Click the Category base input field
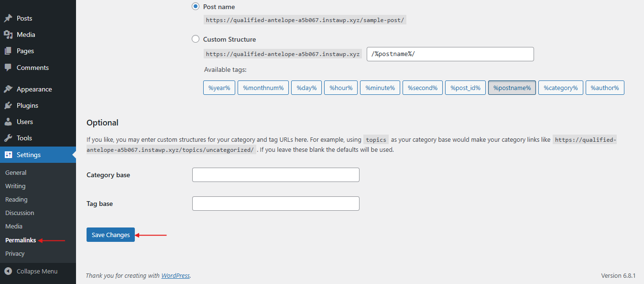This screenshot has width=644, height=284. point(276,175)
